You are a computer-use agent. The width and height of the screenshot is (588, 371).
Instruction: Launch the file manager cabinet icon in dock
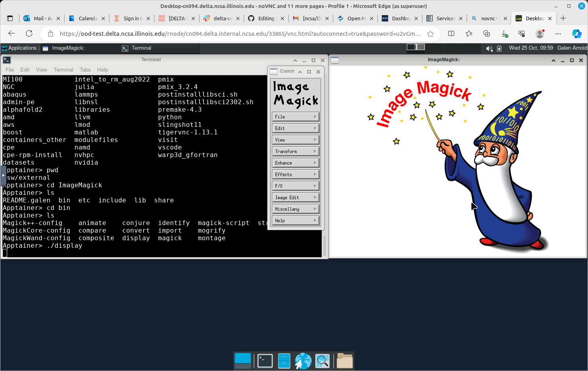point(284,361)
